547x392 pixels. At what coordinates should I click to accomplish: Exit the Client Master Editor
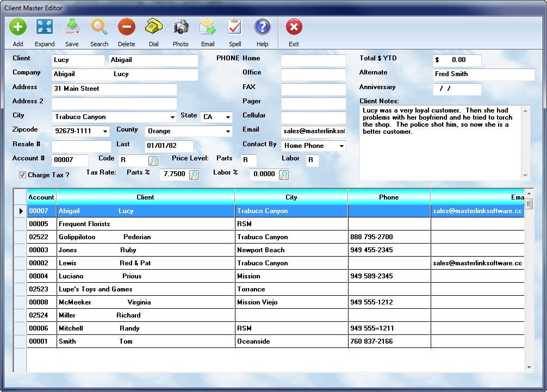pos(294,27)
